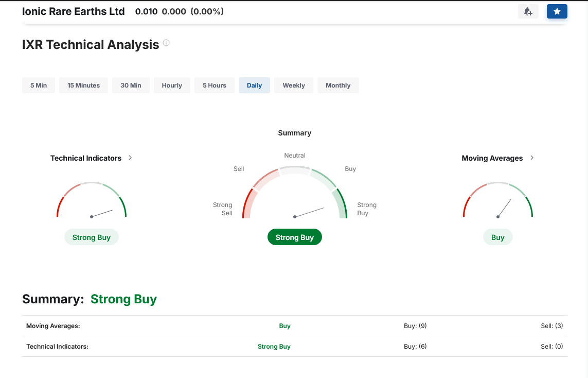Viewport: 588px width, 378px height.
Task: Click the Buy: (6) count
Action: [x=415, y=347]
